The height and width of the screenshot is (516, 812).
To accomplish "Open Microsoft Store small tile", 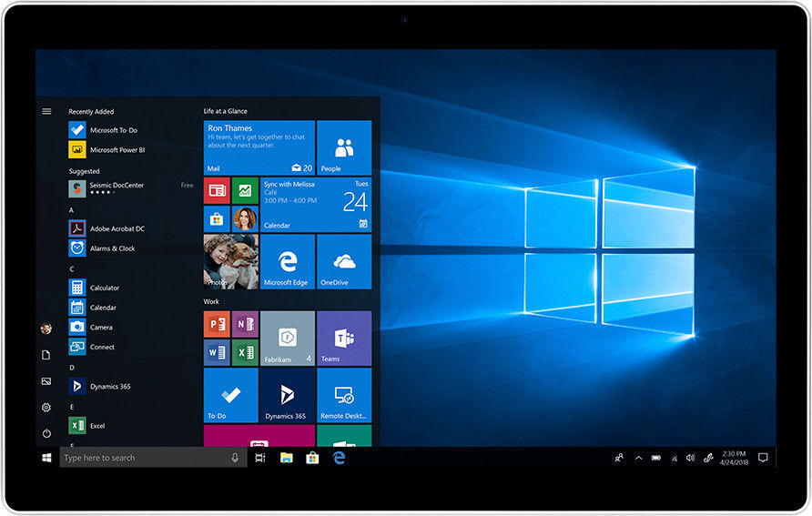I will (x=217, y=219).
